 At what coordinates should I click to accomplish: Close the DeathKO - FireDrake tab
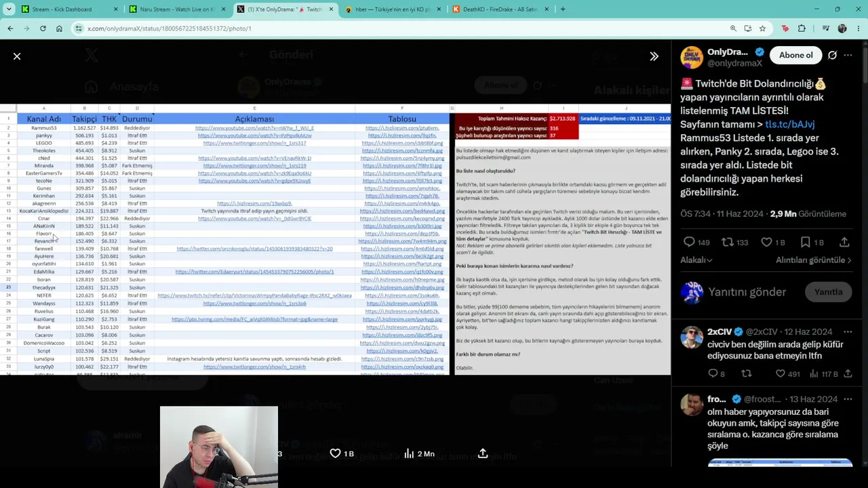click(547, 9)
